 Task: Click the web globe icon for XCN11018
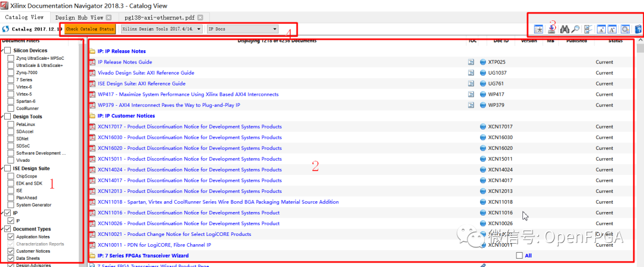[x=482, y=202]
